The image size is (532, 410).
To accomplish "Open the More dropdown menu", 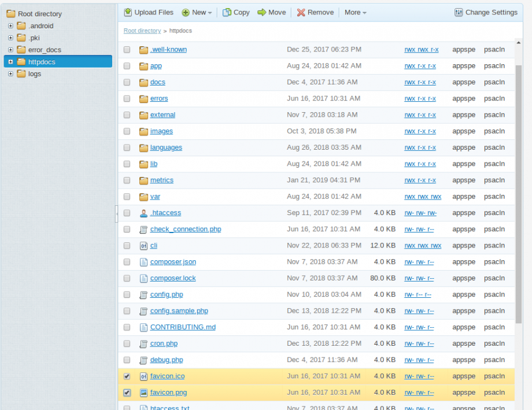I will pyautogui.click(x=355, y=12).
